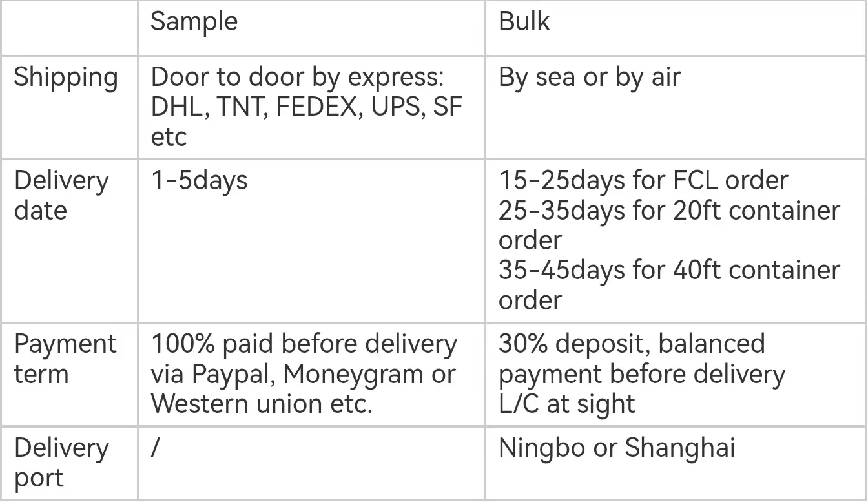The image size is (868, 502).
Task: Click the Bulk column header
Action: pos(524,22)
